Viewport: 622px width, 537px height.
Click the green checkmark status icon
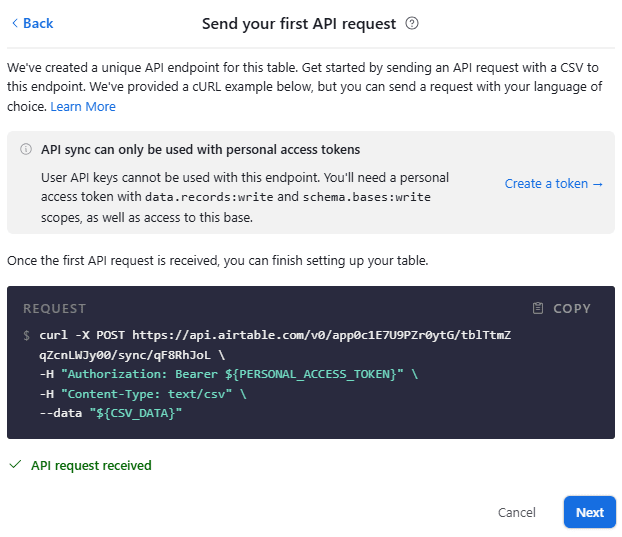[14, 465]
